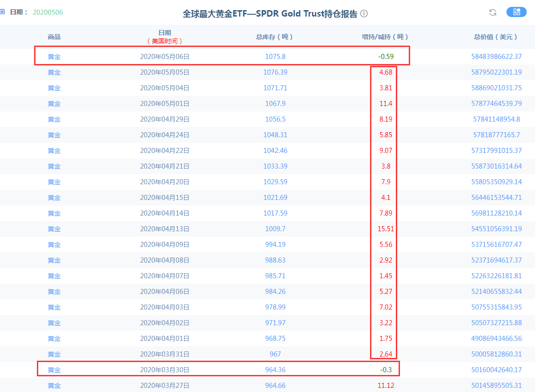Click inventory value 1042.46
Screen dimensions: 535x392
(x=275, y=151)
